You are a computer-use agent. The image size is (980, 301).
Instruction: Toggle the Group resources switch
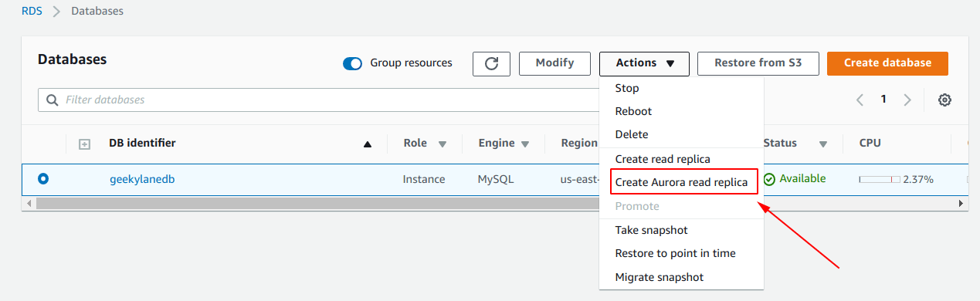click(353, 63)
